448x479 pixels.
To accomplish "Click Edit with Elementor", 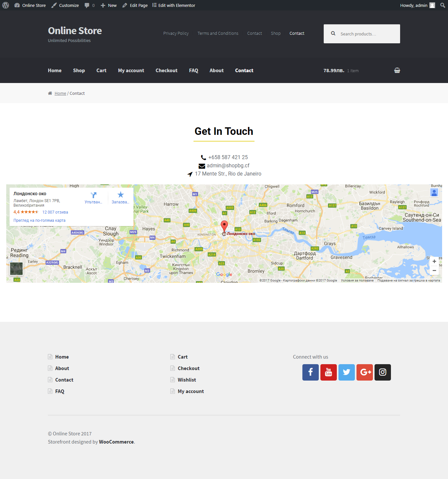I will pyautogui.click(x=173, y=5).
